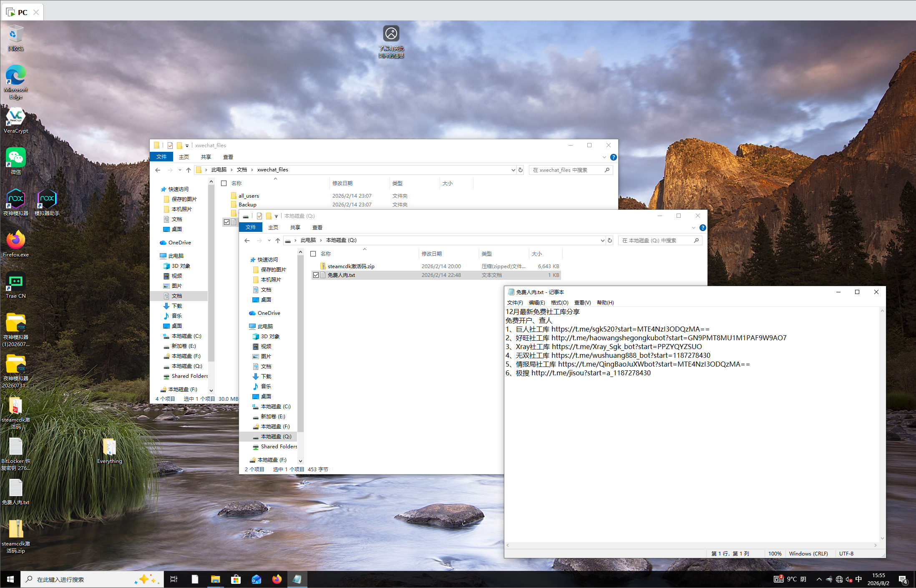Uncheck the selected row checkbox in xwechat_files window
This screenshot has height=588, width=916.
[x=226, y=222]
